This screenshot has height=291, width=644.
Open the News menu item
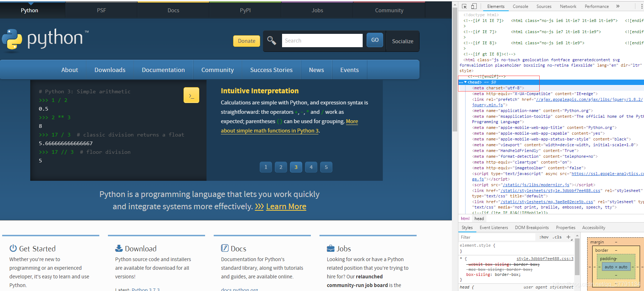316,70
